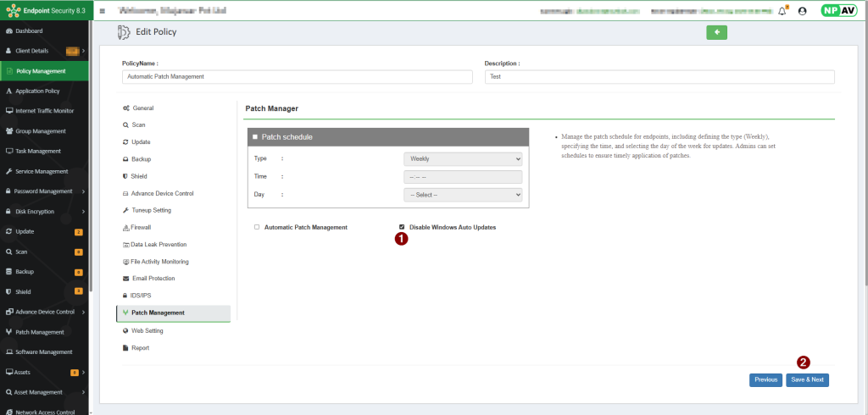The height and width of the screenshot is (415, 868).
Task: Click the Previous button
Action: coord(765,380)
